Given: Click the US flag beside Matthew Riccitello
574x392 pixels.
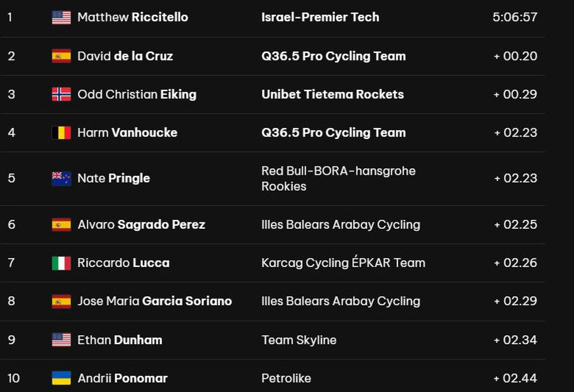Looking at the screenshot, I should [61, 18].
